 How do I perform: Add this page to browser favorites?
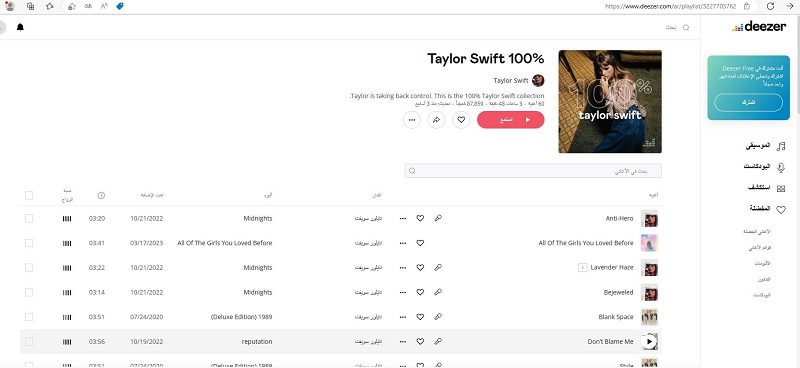(72, 6)
